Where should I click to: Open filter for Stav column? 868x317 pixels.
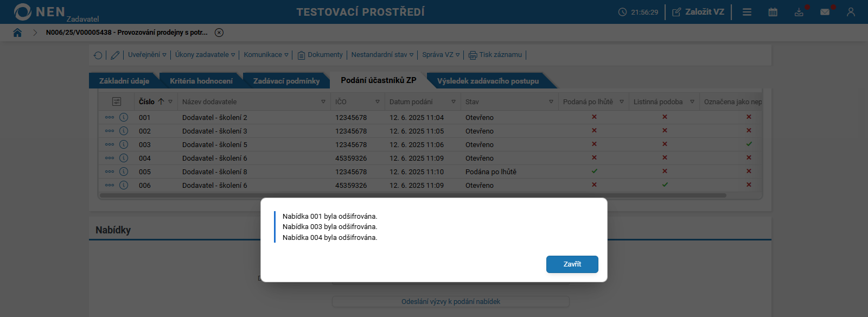click(551, 102)
